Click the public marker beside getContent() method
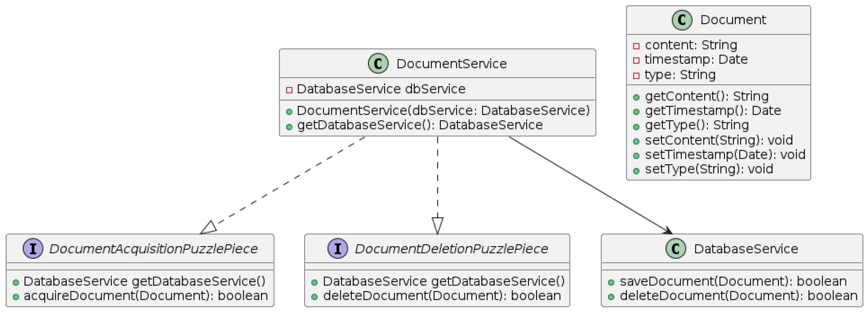Viewport: 868px width, 313px height. [x=636, y=98]
